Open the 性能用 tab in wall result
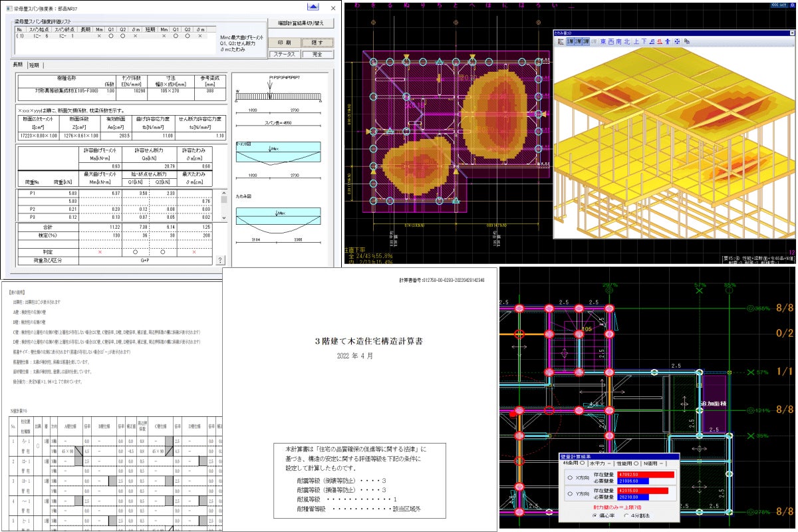This screenshot has height=532, width=798. click(x=628, y=464)
